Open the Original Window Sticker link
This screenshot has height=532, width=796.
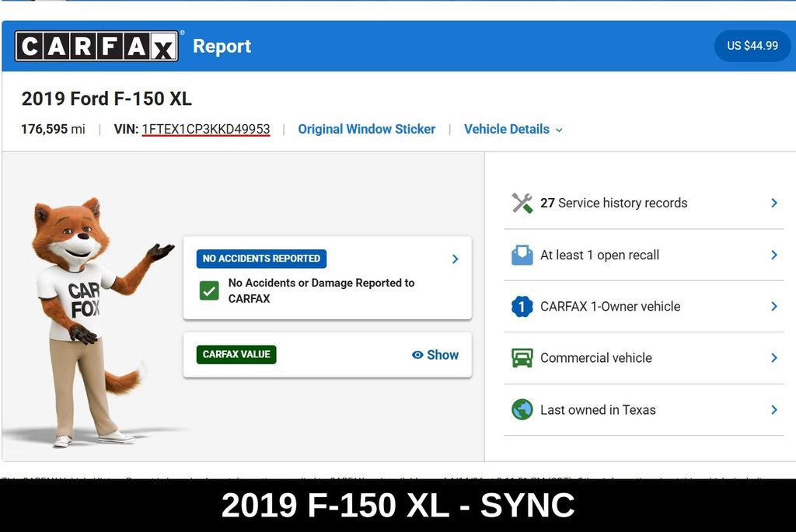(x=367, y=130)
